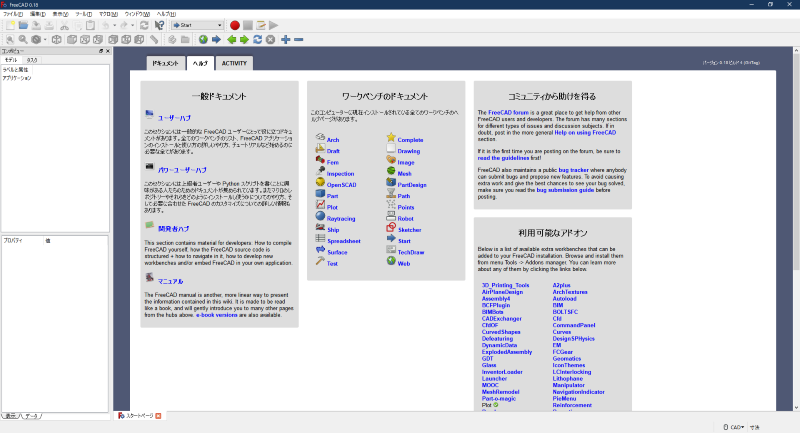Screen dimensions: 800x433
Task: Click the fit selection zoom icon
Action: [x=23, y=40]
